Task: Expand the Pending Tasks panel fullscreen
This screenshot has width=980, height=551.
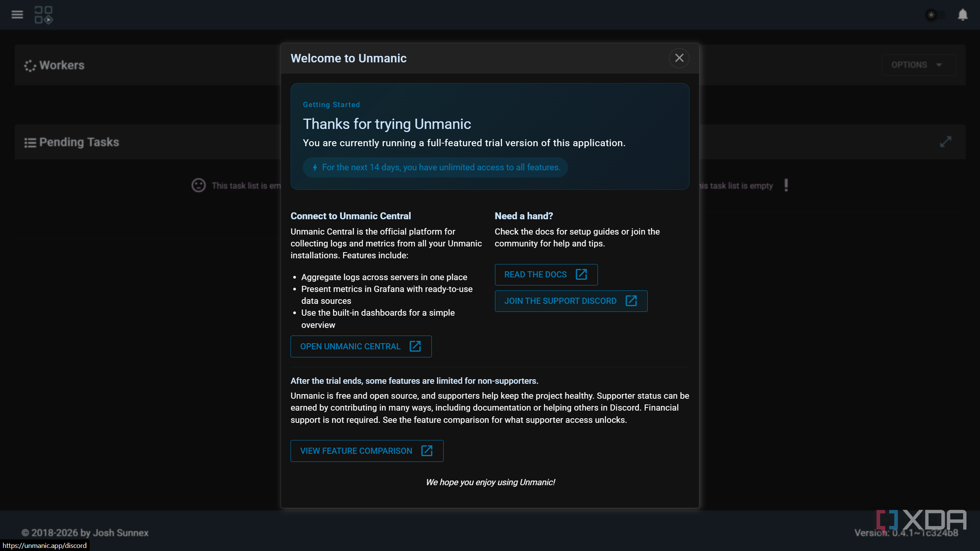Action: (x=946, y=142)
